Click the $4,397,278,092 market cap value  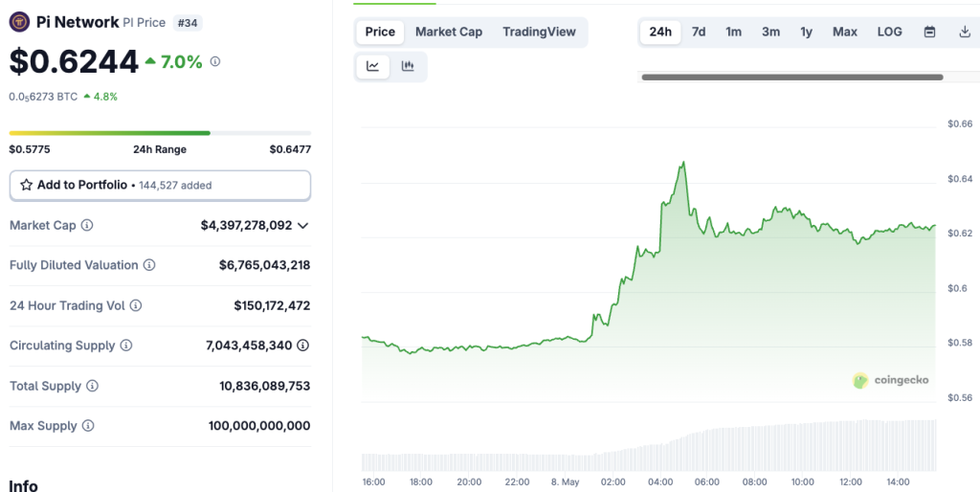point(246,225)
